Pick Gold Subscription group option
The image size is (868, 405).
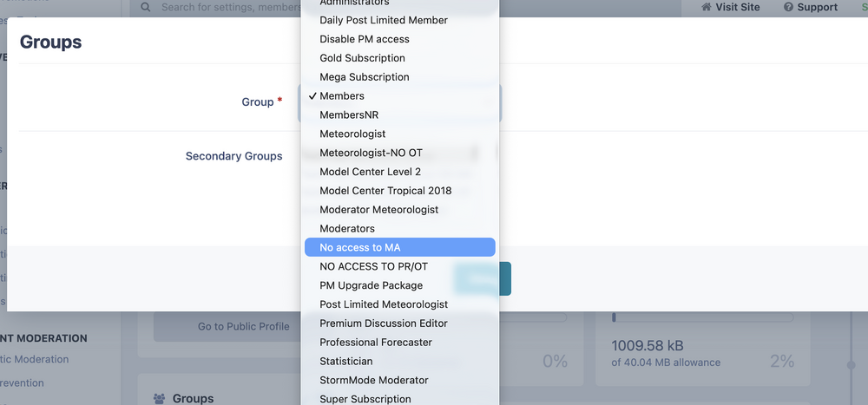tap(362, 58)
